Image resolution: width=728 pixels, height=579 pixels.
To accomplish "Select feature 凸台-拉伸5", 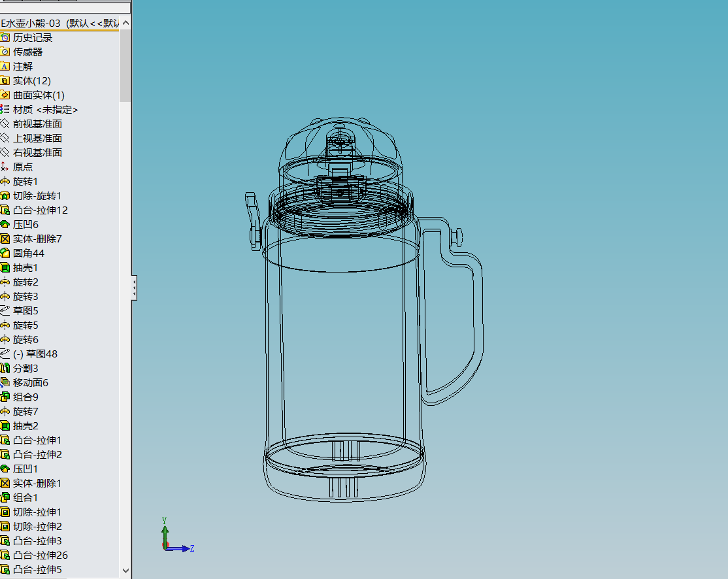I will tap(37, 570).
